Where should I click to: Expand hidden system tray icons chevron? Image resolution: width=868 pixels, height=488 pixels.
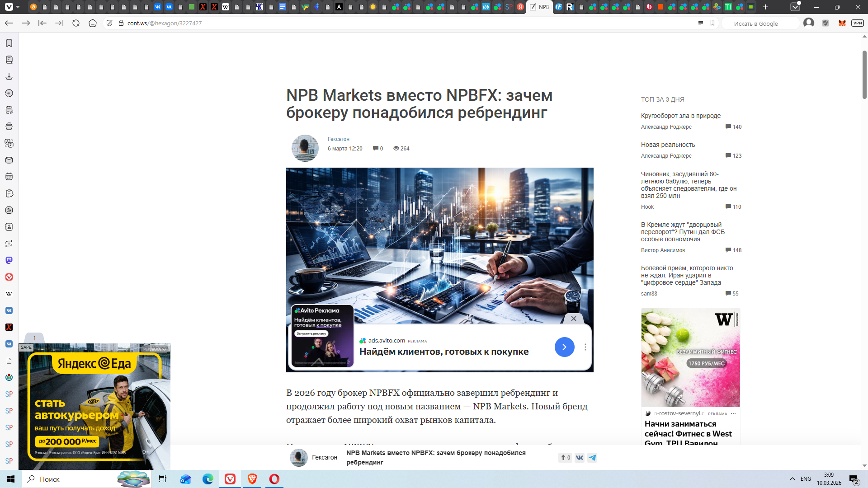(792, 479)
